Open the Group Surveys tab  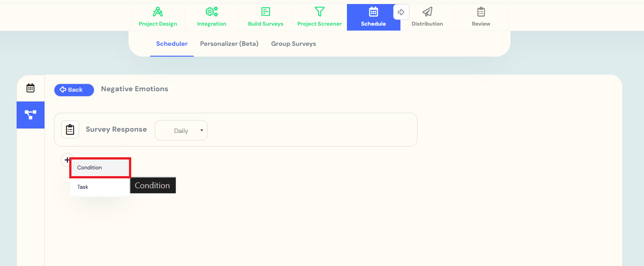click(x=293, y=44)
